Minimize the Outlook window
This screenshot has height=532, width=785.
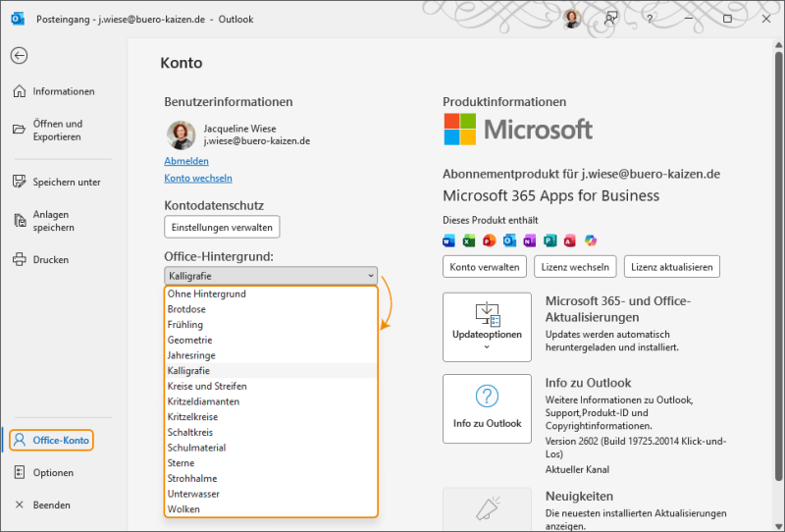pyautogui.click(x=689, y=19)
